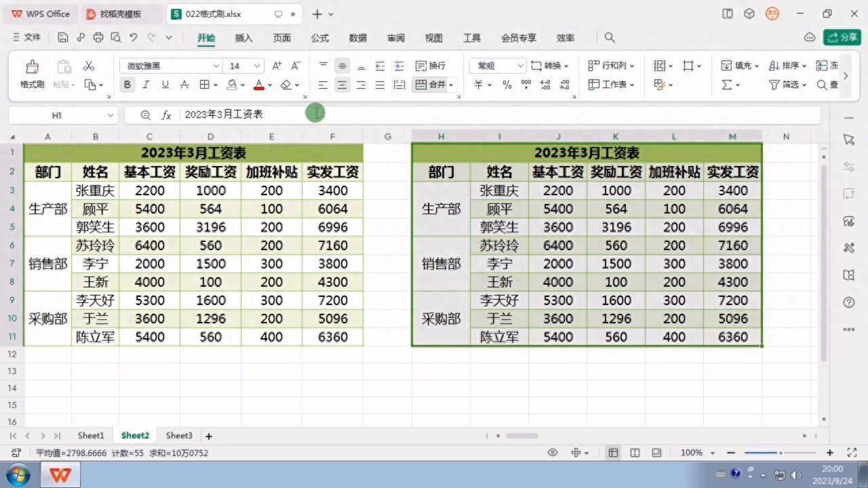This screenshot has width=868, height=488.
Task: Open the File (文件) menu
Action: (x=26, y=38)
